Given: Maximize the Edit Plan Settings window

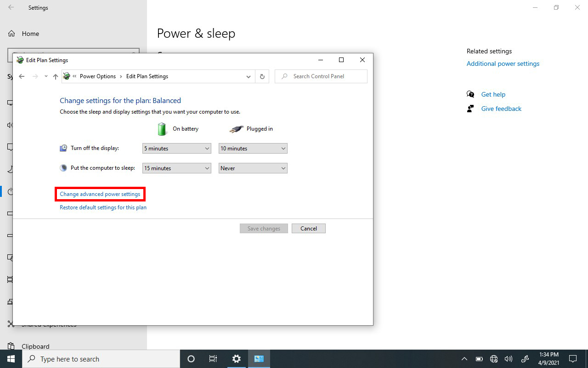Looking at the screenshot, I should pos(341,60).
